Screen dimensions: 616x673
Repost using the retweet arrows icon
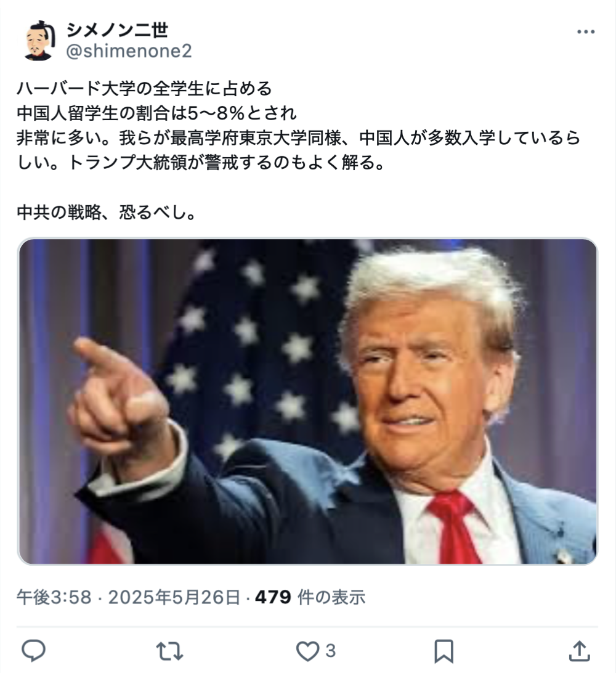(x=169, y=651)
